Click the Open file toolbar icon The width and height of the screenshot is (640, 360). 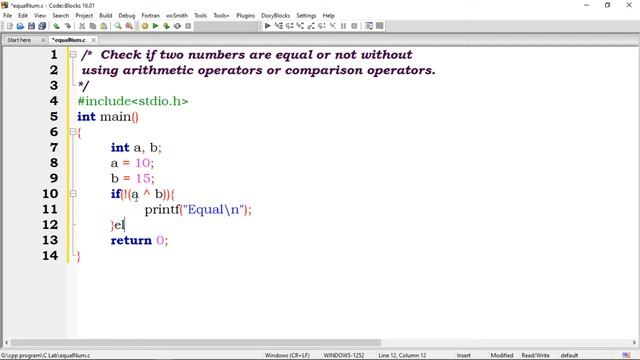20,26
